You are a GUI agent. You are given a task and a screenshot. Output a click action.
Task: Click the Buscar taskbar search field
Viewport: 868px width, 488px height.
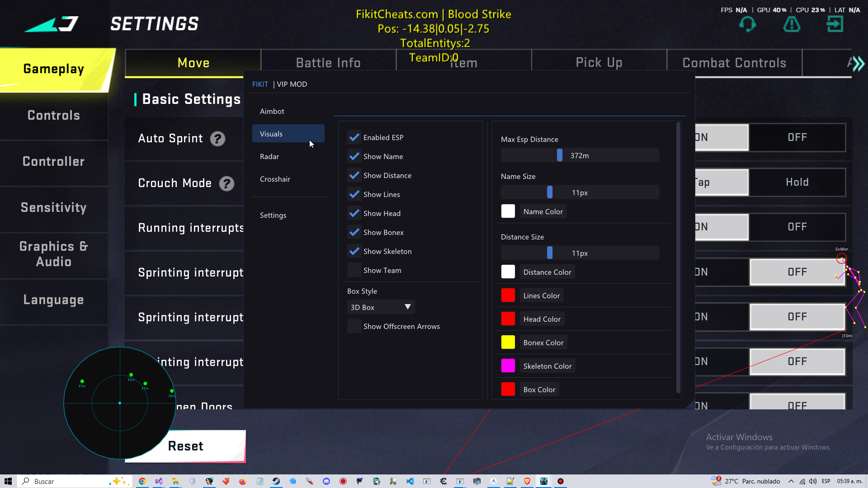pyautogui.click(x=75, y=481)
